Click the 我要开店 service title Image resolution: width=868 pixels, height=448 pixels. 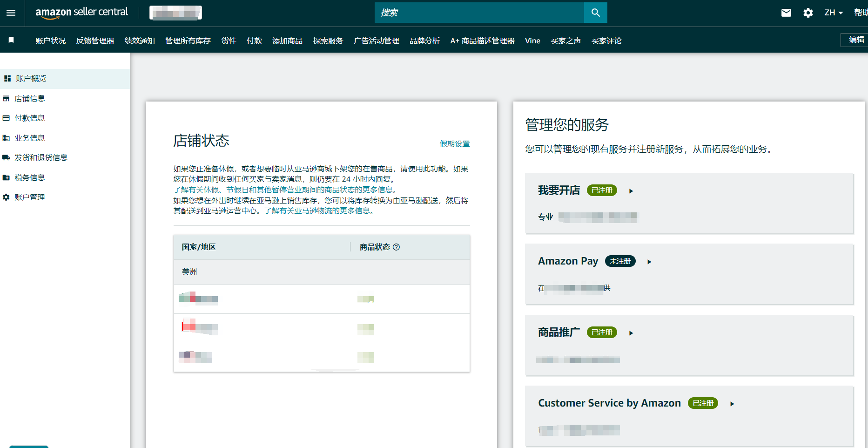tap(559, 190)
